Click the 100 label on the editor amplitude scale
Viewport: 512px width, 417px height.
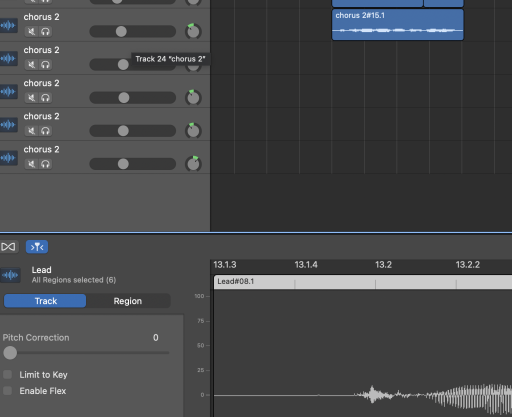pyautogui.click(x=199, y=296)
